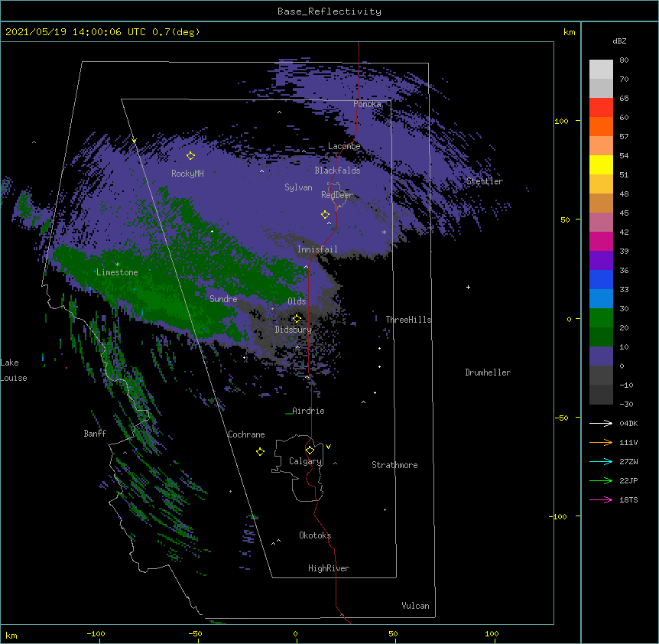Click the Vulcan label
This screenshot has width=659, height=644.
415,606
